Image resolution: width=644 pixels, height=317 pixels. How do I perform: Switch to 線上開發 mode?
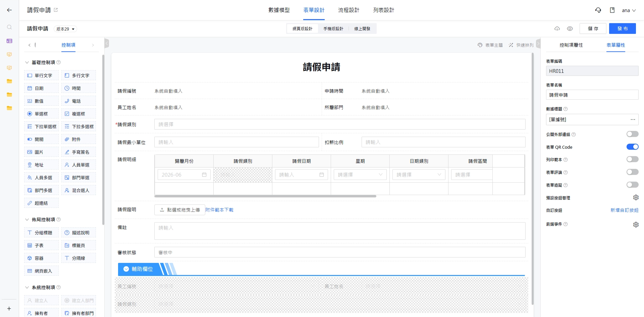362,29
